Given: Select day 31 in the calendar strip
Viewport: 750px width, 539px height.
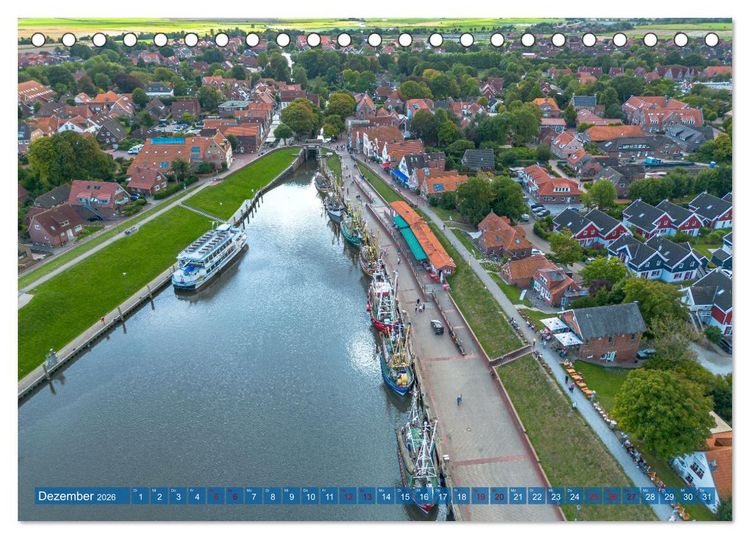Looking at the screenshot, I should (707, 496).
